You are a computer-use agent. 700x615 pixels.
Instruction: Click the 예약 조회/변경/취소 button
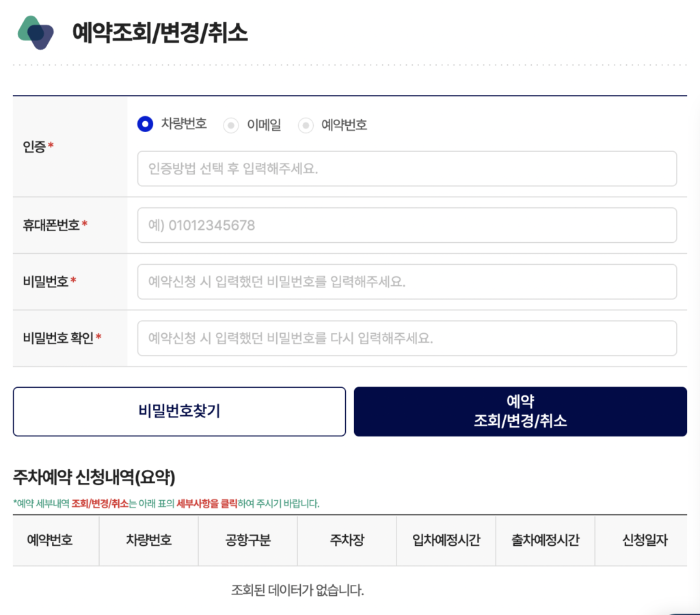tap(520, 411)
